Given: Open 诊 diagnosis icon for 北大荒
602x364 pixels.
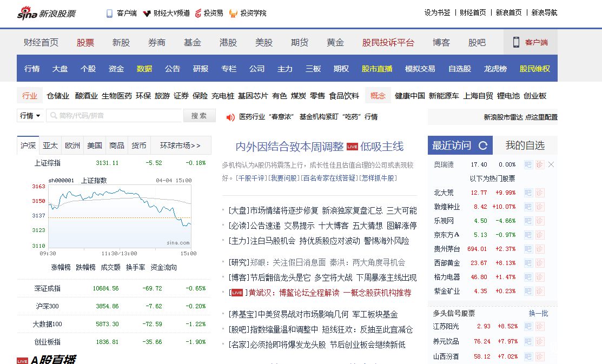Looking at the screenshot, I should coord(539,193).
